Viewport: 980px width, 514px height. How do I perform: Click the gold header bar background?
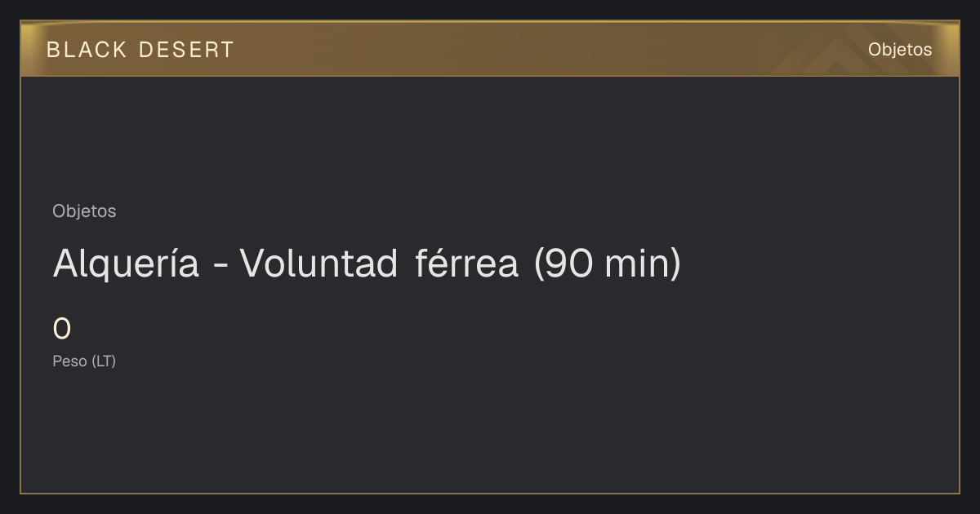(x=490, y=49)
